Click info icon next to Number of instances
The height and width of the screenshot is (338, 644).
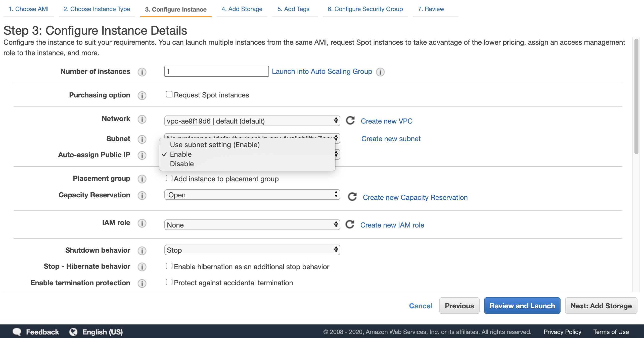142,72
